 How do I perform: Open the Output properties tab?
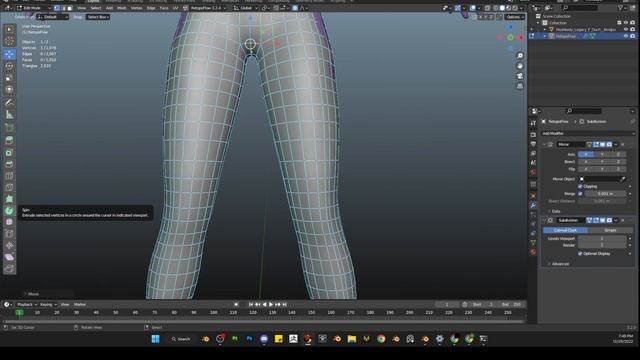click(x=533, y=144)
